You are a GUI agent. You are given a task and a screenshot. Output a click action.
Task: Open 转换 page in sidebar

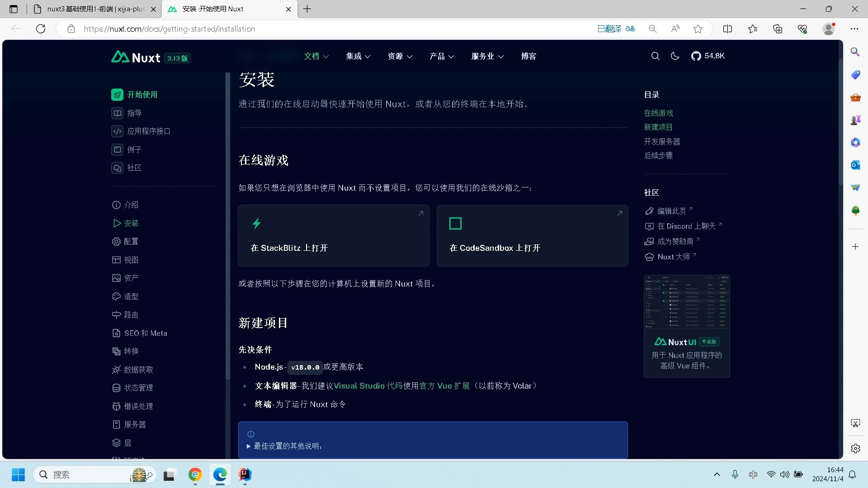coord(125,351)
